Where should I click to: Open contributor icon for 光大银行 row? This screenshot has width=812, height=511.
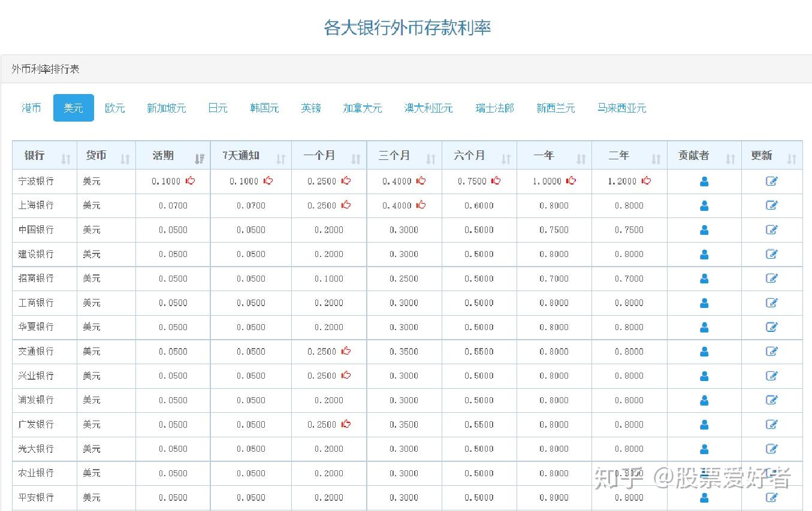pyautogui.click(x=704, y=449)
